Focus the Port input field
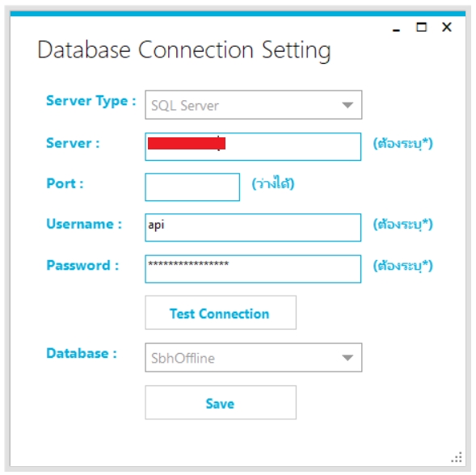Image resolution: width=476 pixels, height=475 pixels. tap(192, 187)
